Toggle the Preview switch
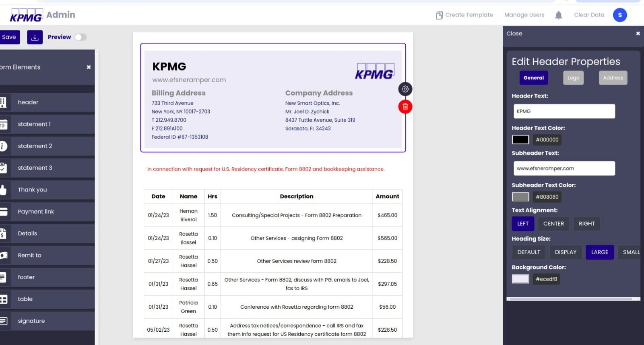Screen dimensions: 644x345 [80, 37]
